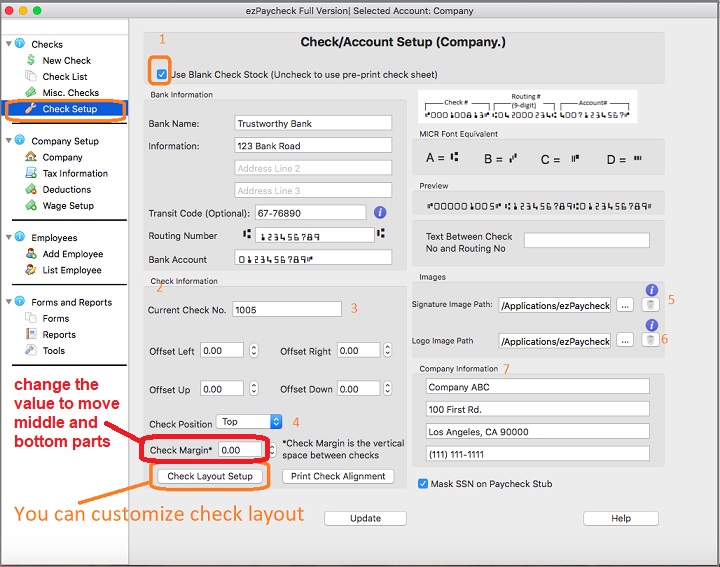The image size is (720, 567).
Task: Click the Company house icon
Action: click(31, 157)
